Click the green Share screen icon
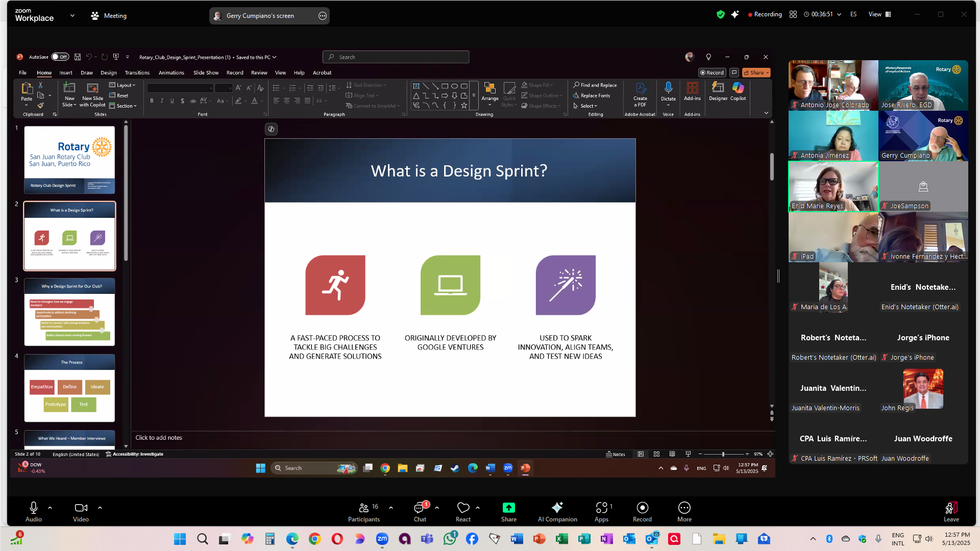Screen dimensions: 980x551 (x=508, y=508)
